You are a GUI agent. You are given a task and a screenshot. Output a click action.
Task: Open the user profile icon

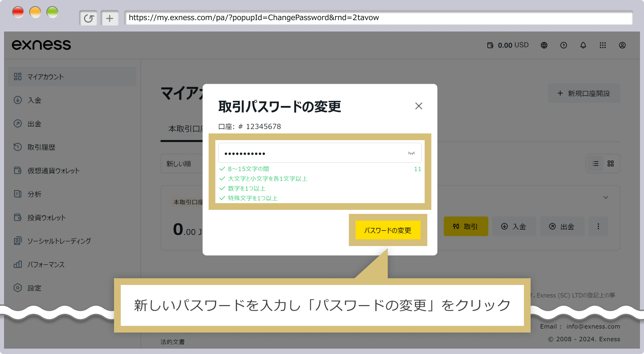coord(622,45)
